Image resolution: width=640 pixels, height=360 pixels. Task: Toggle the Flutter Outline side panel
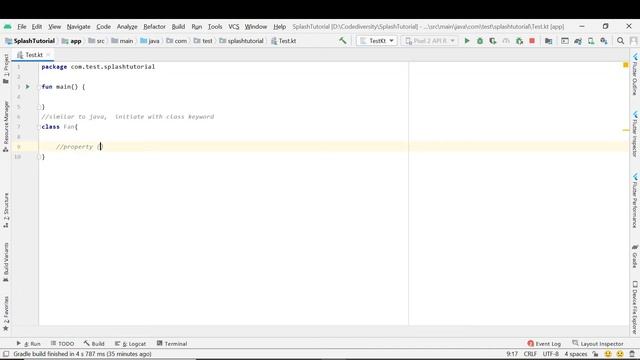(x=635, y=74)
